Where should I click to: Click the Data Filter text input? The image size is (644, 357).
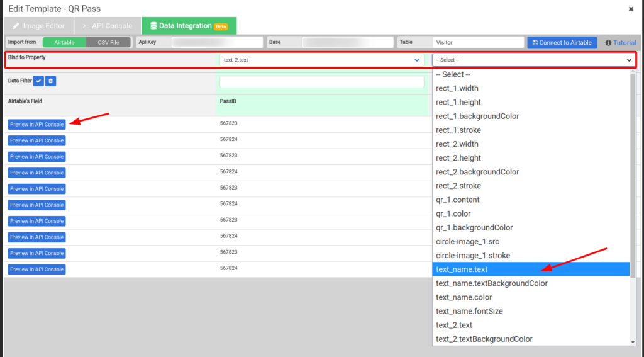click(x=321, y=81)
